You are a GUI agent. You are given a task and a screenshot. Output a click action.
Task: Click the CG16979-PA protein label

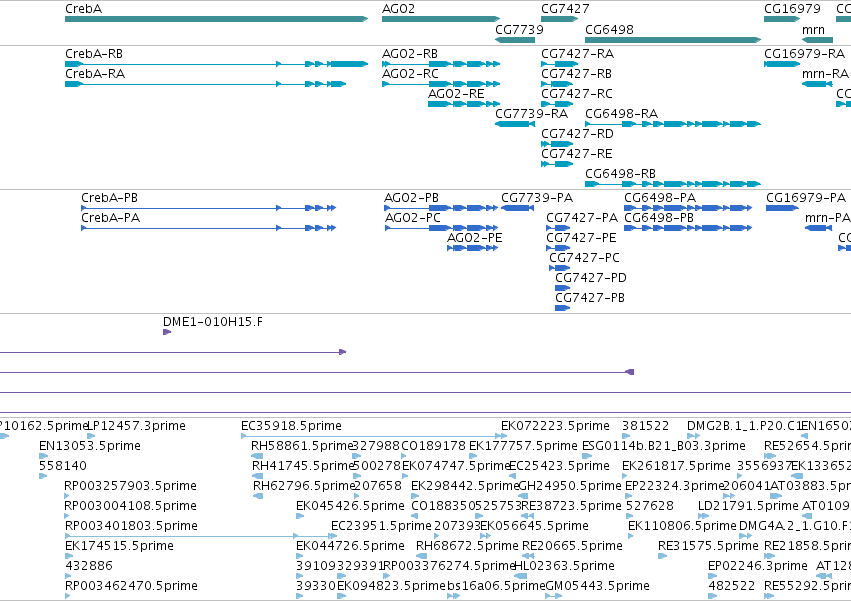point(806,198)
